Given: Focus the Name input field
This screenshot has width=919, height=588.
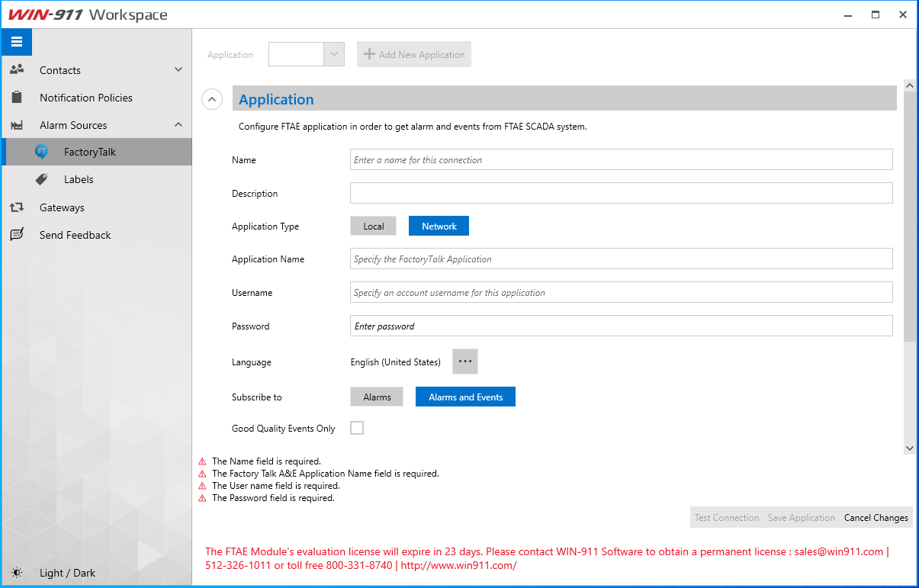Looking at the screenshot, I should pos(622,159).
